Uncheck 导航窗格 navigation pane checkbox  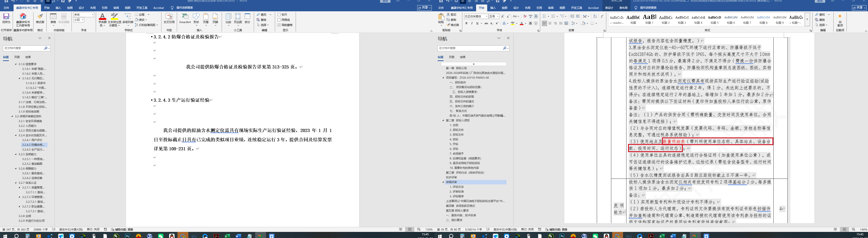coord(279,25)
